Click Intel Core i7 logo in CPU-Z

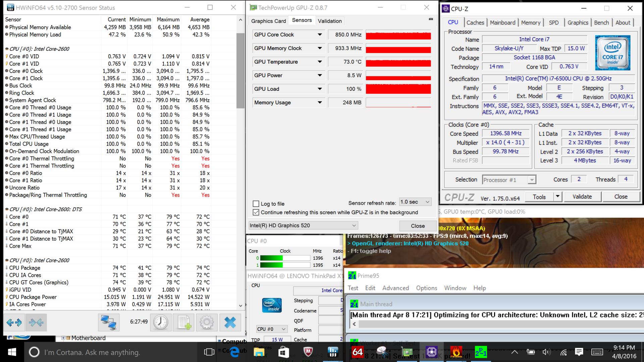[x=612, y=53]
